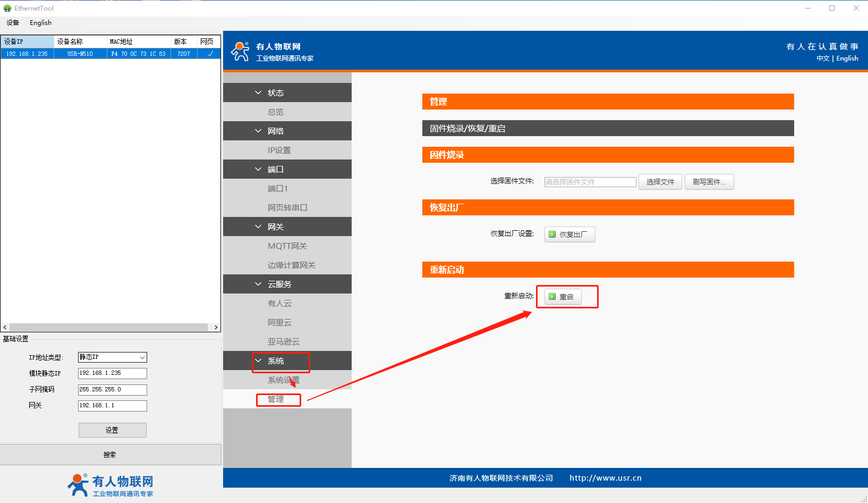Collapse the 云服务 sidebar section

point(258,284)
